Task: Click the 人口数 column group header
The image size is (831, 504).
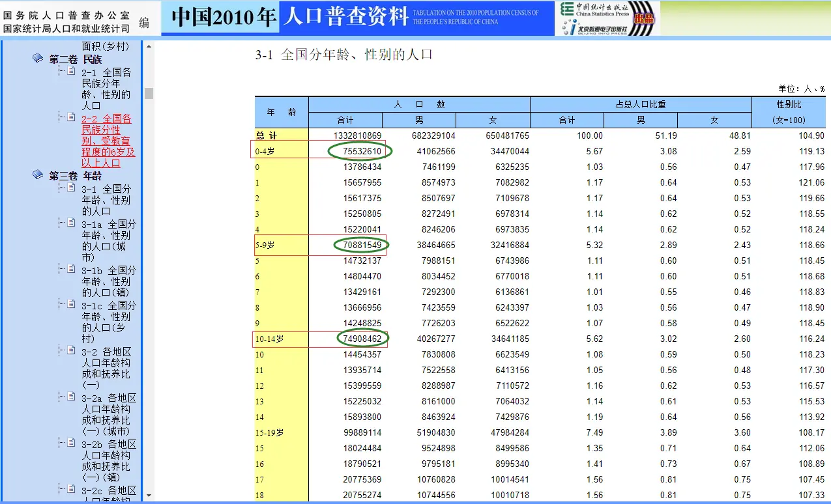Action: pos(419,104)
